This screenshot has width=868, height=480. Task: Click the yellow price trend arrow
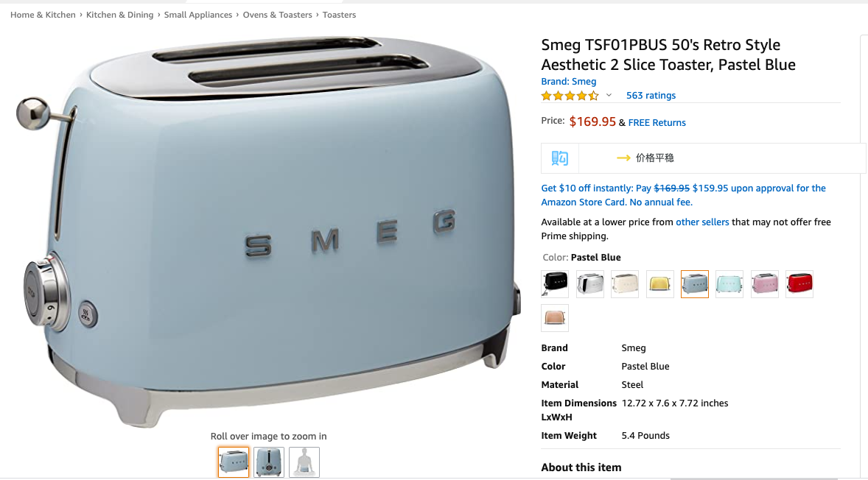tap(623, 158)
